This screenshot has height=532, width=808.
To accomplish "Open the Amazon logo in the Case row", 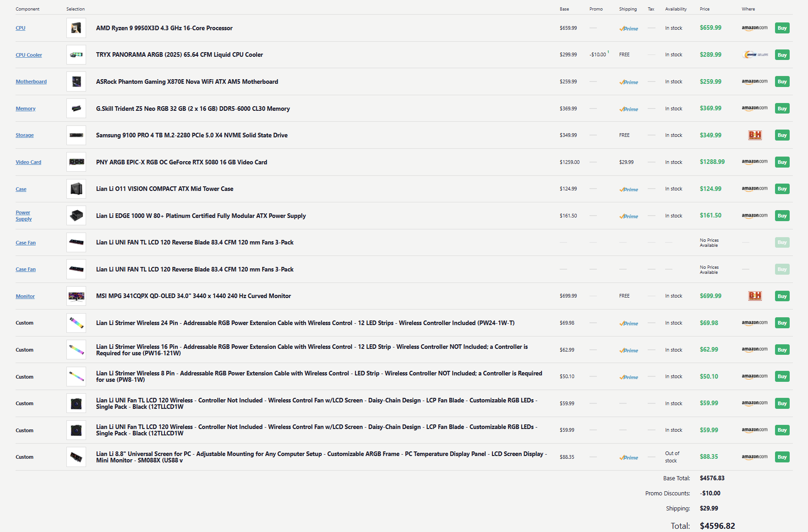I will [754, 189].
